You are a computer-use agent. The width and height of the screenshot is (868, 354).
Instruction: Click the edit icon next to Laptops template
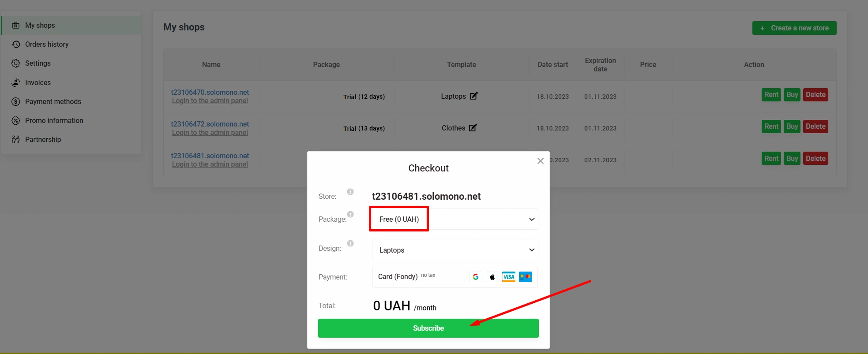(473, 96)
